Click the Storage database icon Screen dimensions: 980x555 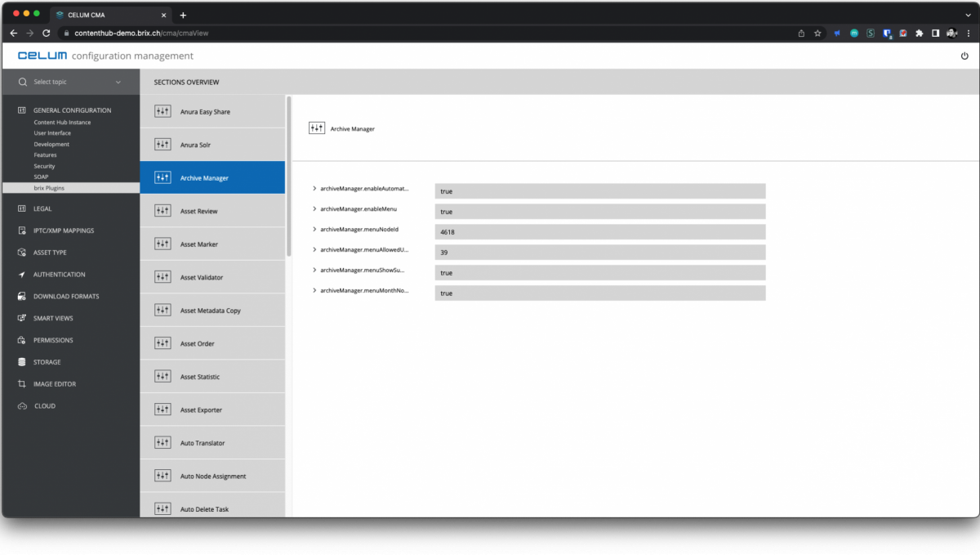pos(22,362)
